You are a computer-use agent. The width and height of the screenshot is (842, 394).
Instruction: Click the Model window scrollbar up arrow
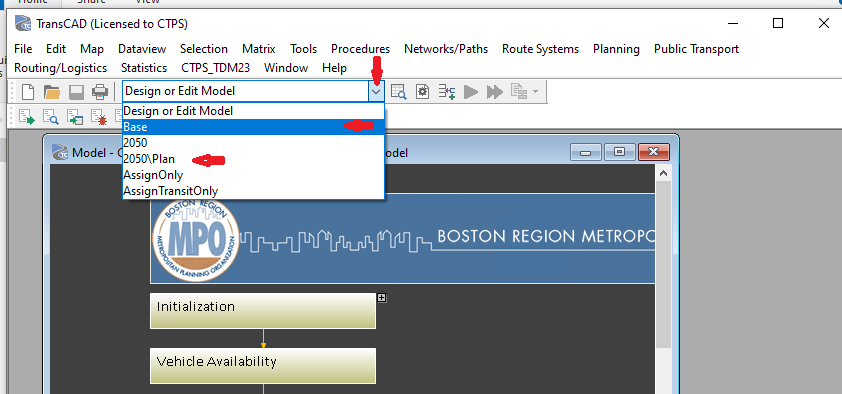click(x=663, y=173)
